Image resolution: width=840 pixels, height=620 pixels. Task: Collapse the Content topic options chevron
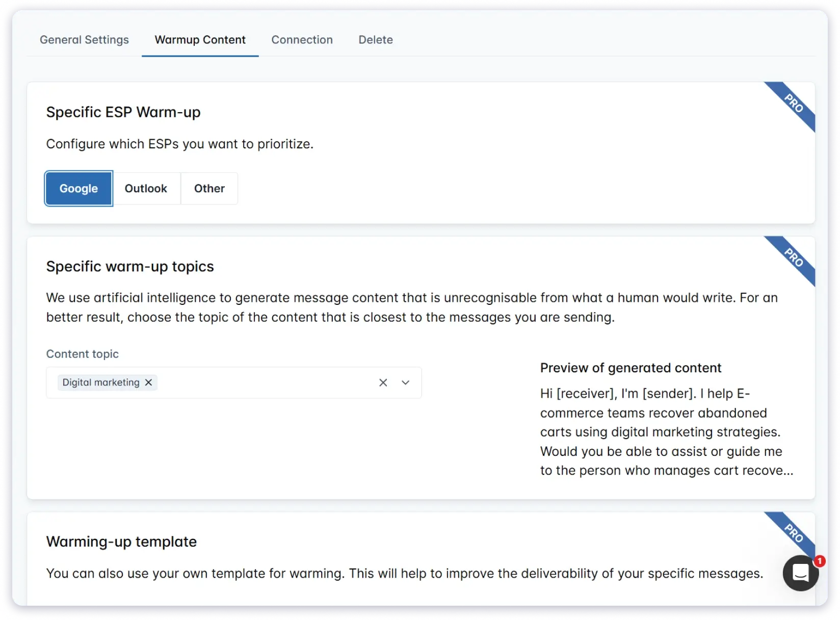pos(405,382)
